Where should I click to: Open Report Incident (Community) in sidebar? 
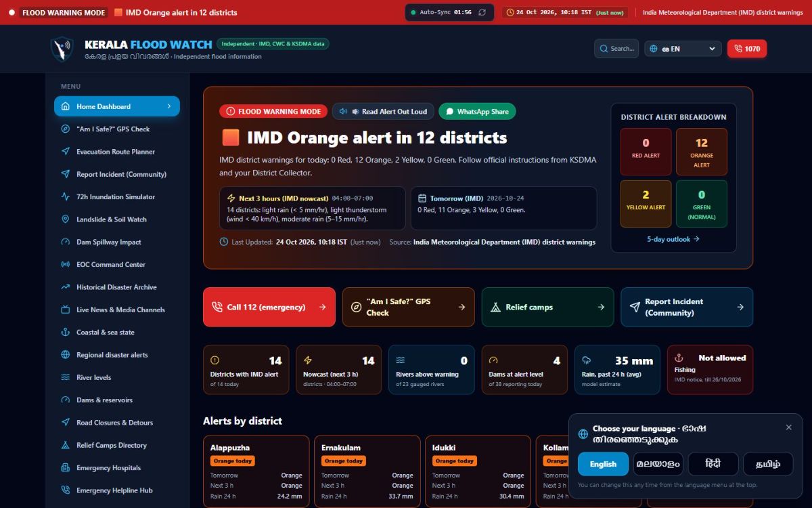coord(117,174)
